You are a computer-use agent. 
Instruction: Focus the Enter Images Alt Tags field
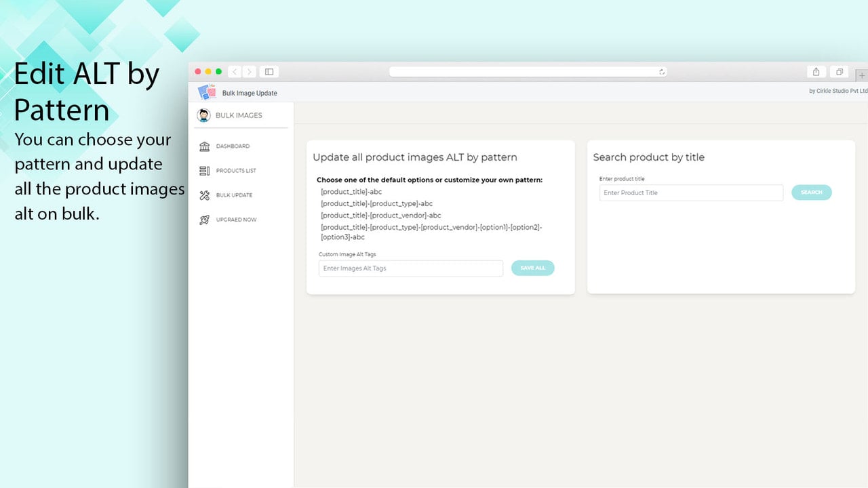411,268
